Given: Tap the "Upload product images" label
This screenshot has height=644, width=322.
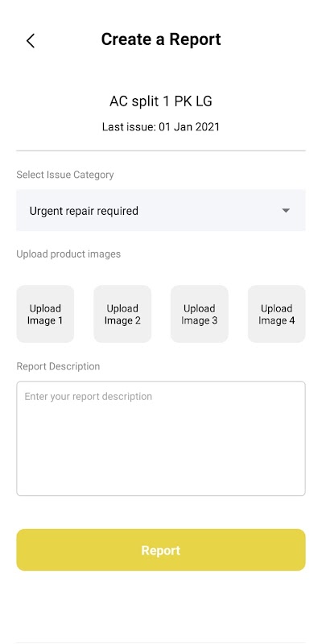Looking at the screenshot, I should (68, 254).
